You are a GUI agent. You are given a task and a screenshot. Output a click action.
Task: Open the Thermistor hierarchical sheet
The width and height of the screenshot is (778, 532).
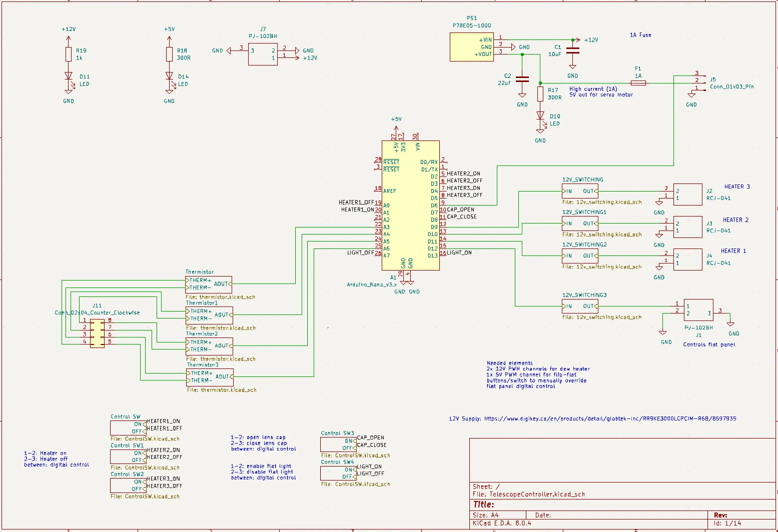pyautogui.click(x=209, y=284)
